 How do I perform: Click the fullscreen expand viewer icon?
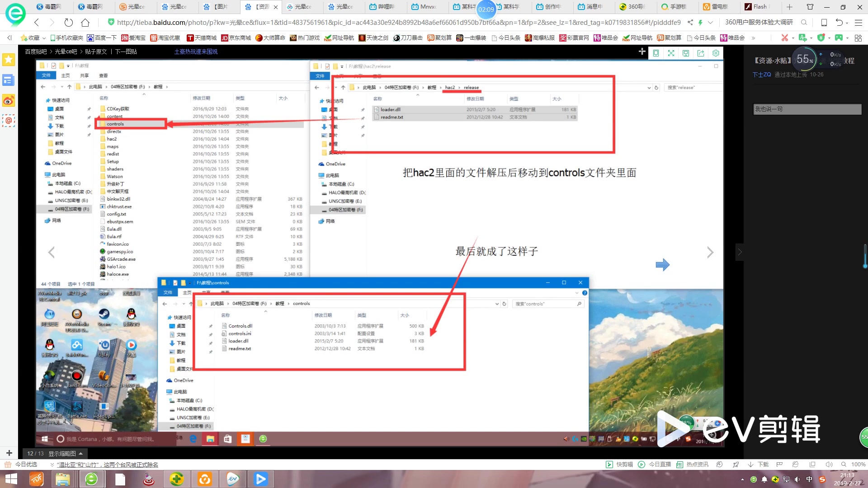coord(671,53)
